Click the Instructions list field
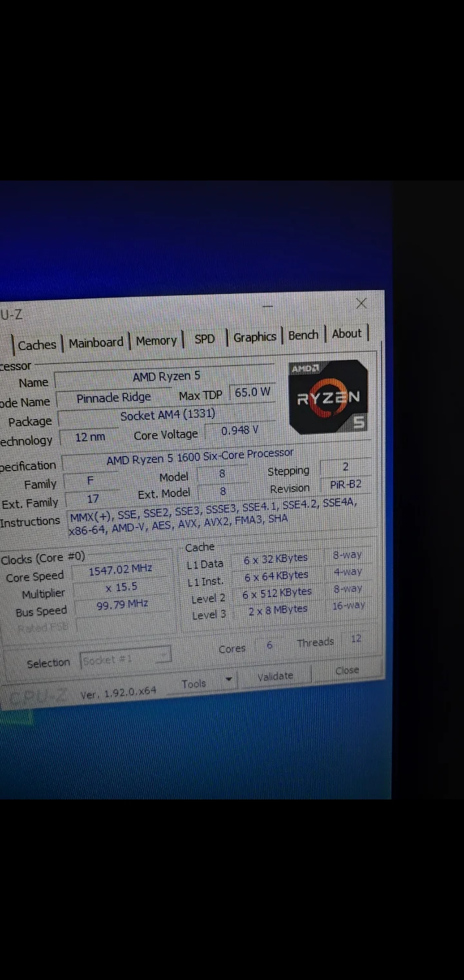464x980 pixels. click(219, 517)
